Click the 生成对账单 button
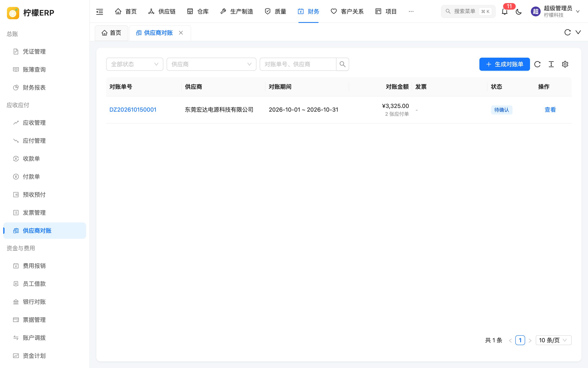 504,64
